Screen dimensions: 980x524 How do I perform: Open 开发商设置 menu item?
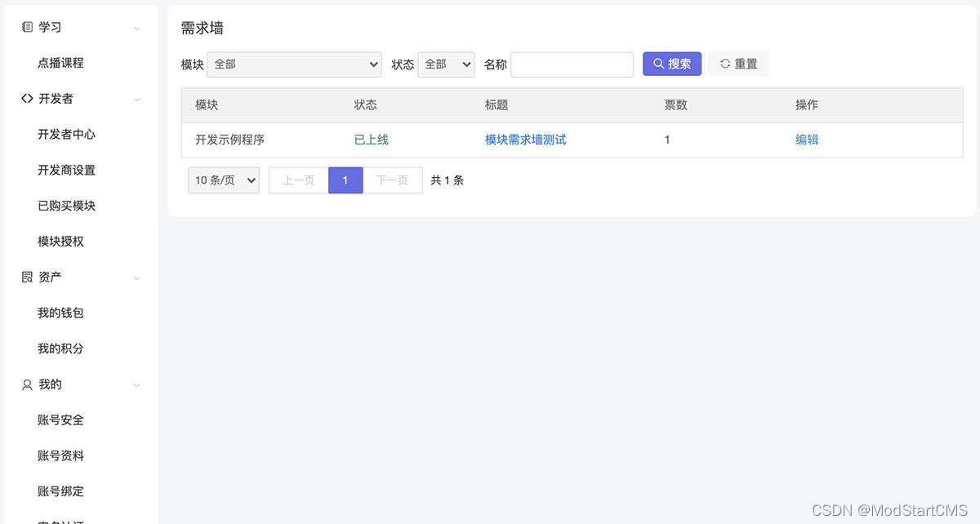tap(66, 171)
